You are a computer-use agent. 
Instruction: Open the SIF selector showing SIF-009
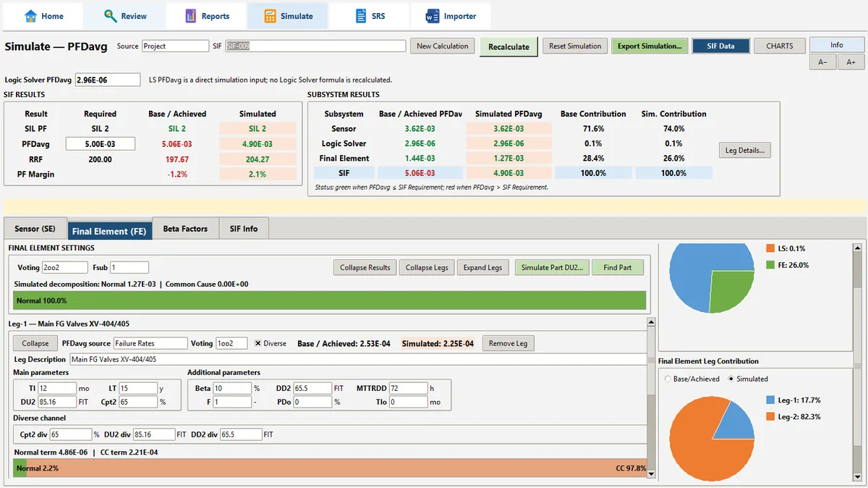point(315,46)
